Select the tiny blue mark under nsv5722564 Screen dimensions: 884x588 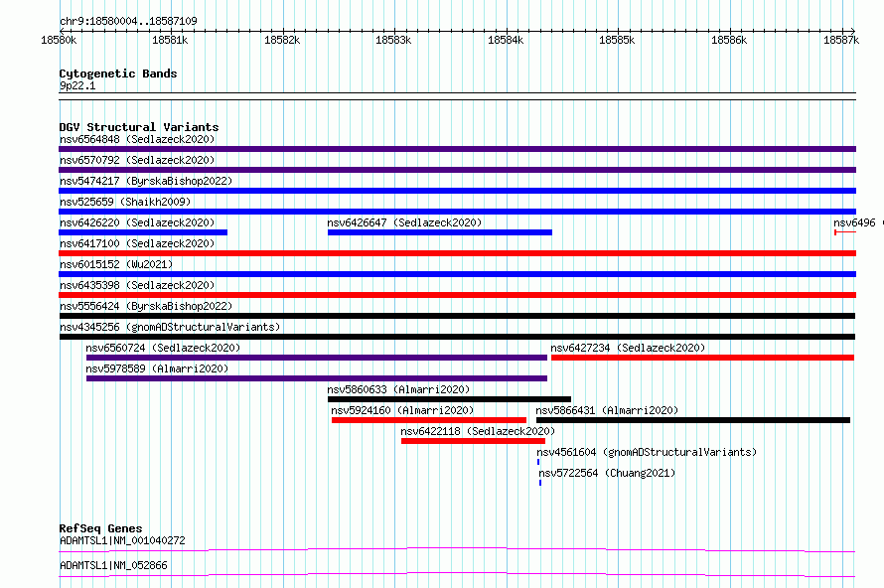pos(540,483)
